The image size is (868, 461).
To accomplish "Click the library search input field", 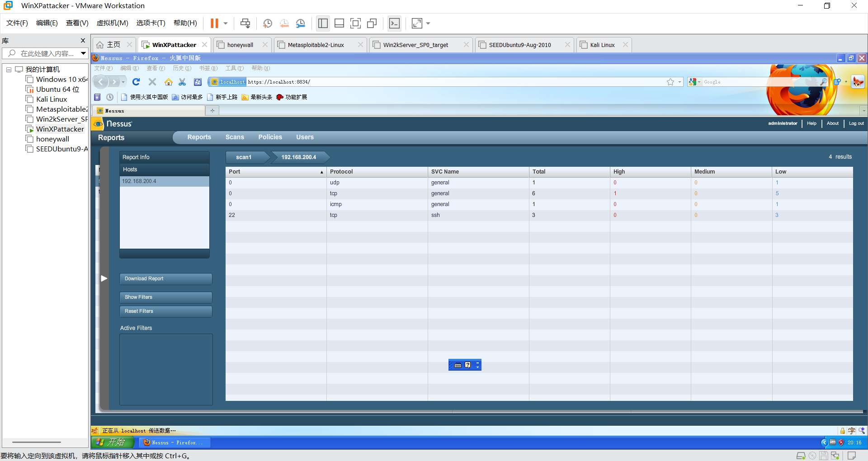I will 41,53.
